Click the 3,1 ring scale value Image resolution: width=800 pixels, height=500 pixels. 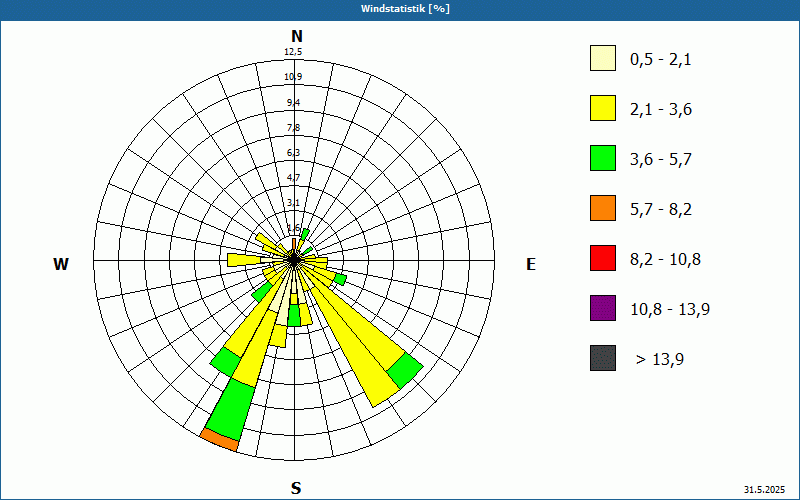tap(293, 203)
